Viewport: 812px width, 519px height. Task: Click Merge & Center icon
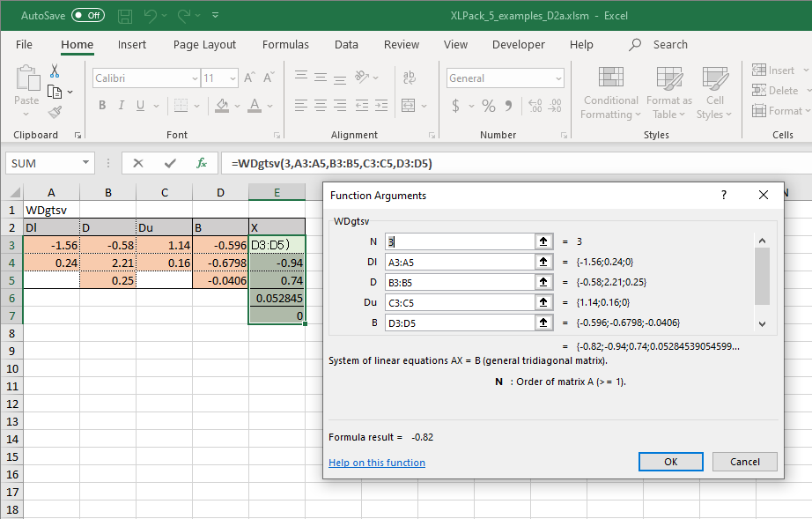[409, 106]
